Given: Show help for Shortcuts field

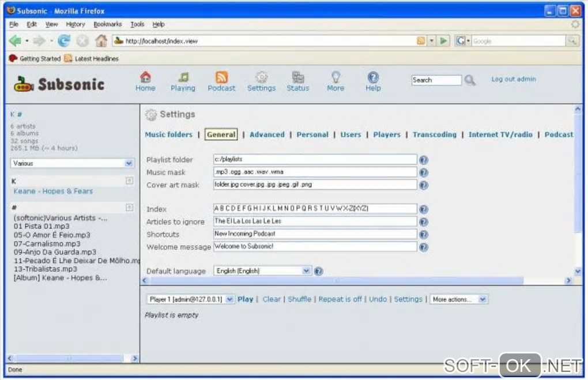Looking at the screenshot, I should pos(424,235).
